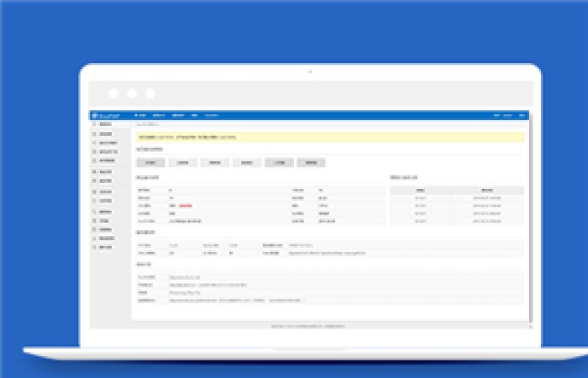Click the site logo in blue header

pos(106,116)
